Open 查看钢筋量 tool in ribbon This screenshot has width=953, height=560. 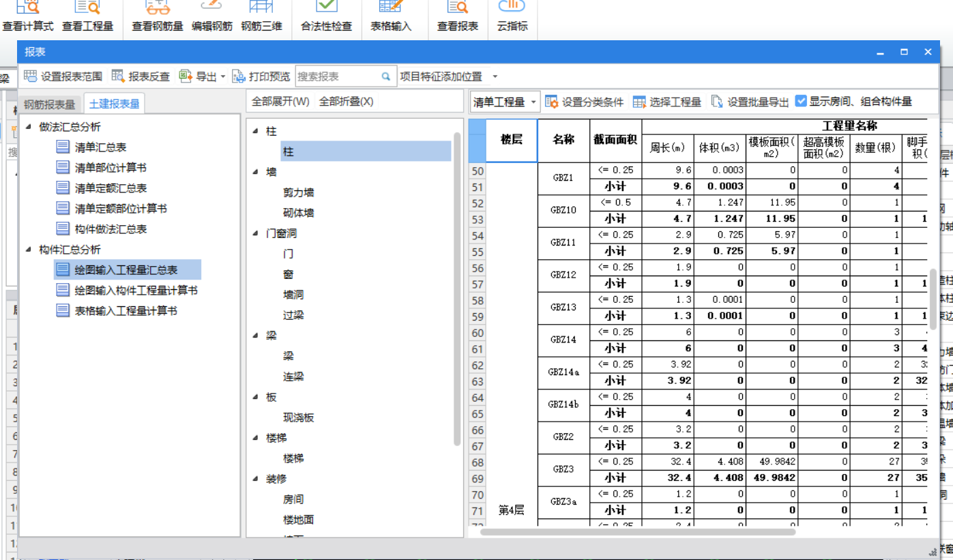click(x=158, y=18)
